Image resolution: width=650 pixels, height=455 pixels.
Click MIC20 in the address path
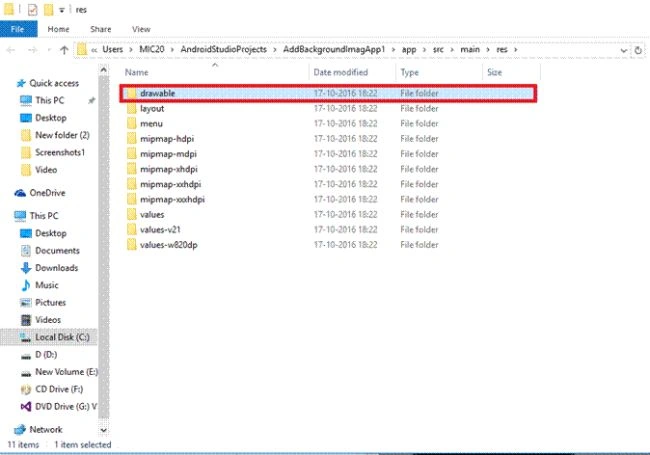pyautogui.click(x=152, y=50)
